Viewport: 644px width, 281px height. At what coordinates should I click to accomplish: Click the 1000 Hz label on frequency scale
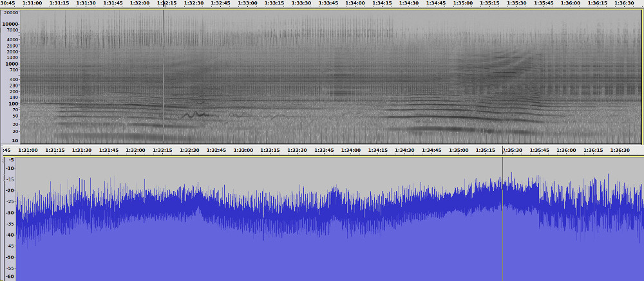[x=13, y=64]
